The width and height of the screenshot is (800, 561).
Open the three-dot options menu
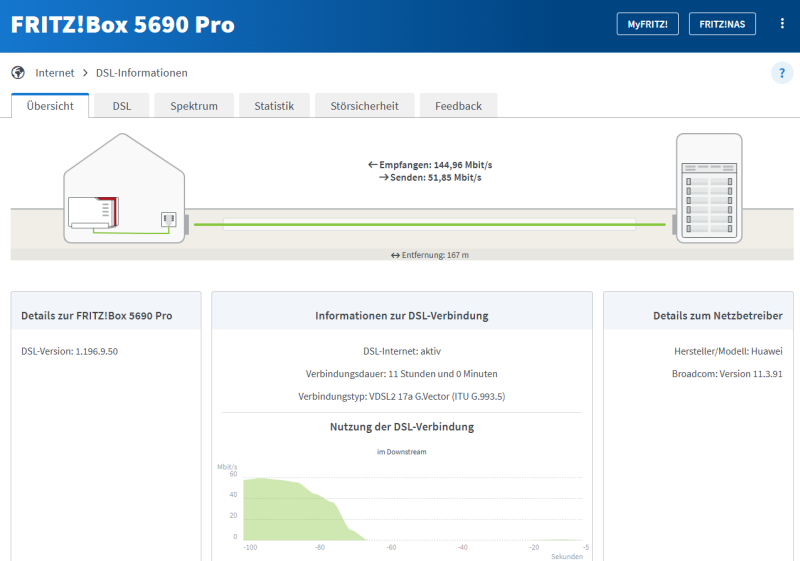pyautogui.click(x=782, y=24)
